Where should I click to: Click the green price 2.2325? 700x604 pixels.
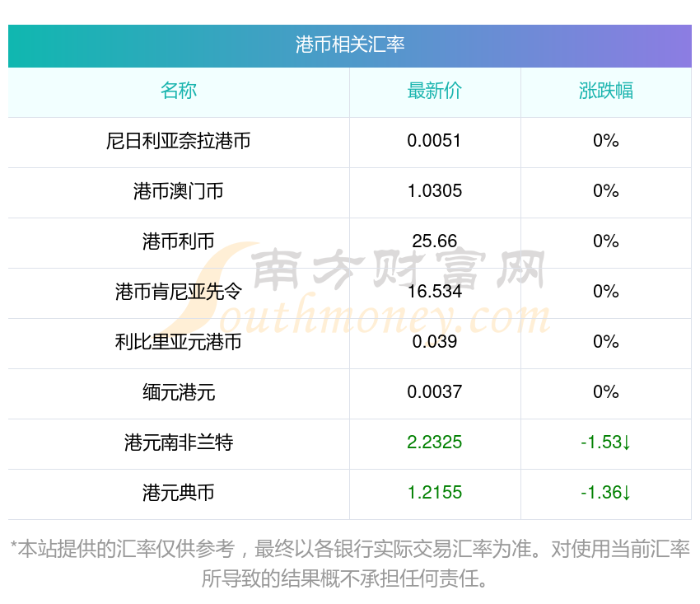[x=434, y=442]
